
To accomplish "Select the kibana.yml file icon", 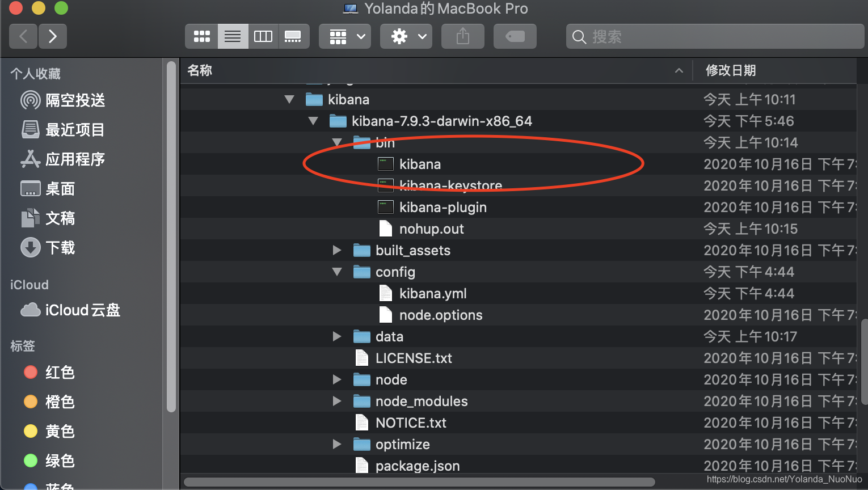I will coord(386,294).
